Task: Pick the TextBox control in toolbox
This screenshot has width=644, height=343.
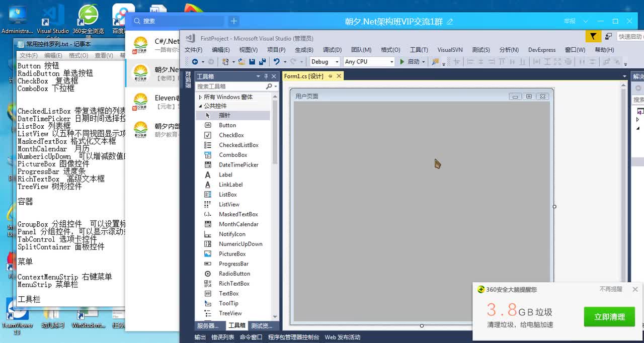Action: point(233,294)
